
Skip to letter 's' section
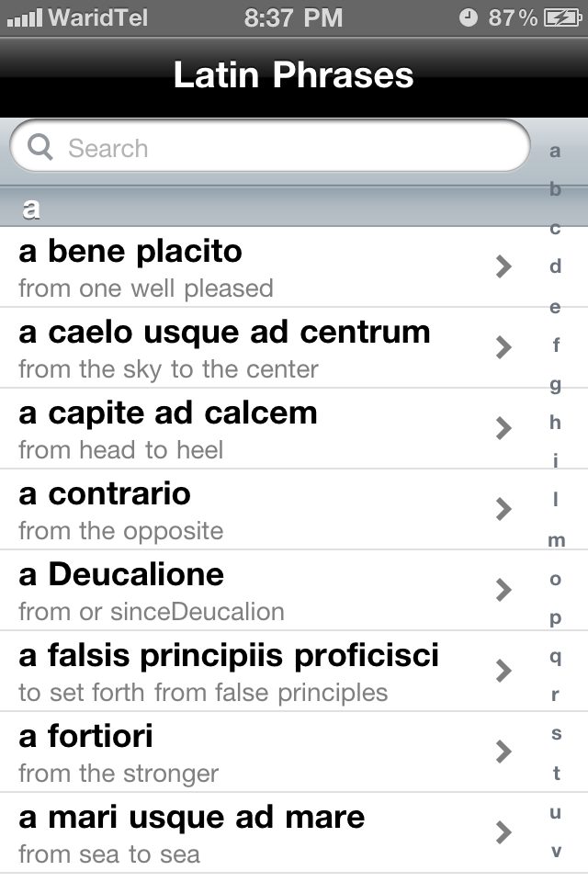point(555,734)
